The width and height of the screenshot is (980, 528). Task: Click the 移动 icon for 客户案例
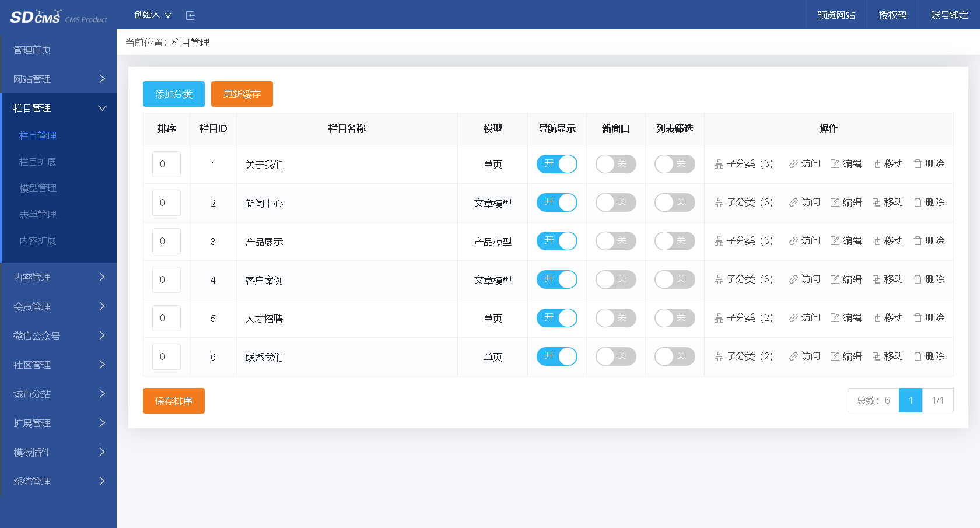click(x=887, y=279)
